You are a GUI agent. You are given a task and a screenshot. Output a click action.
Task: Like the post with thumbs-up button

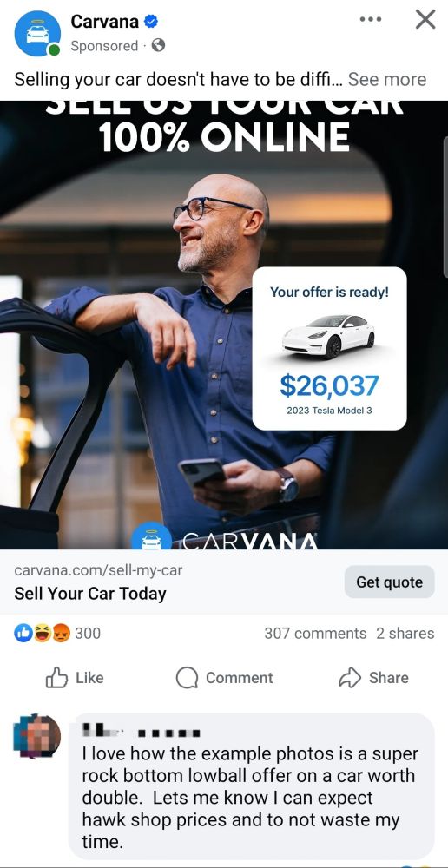(75, 678)
